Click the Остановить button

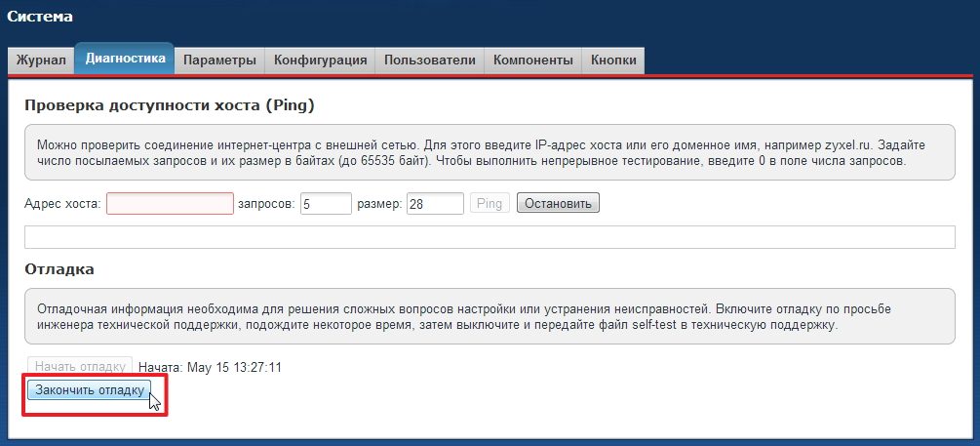558,203
